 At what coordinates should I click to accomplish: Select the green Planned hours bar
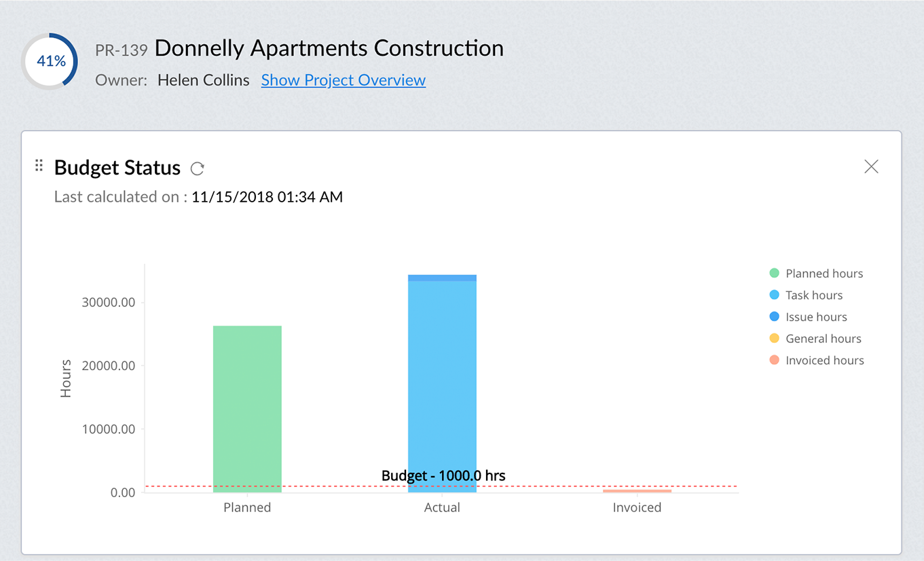pos(247,409)
